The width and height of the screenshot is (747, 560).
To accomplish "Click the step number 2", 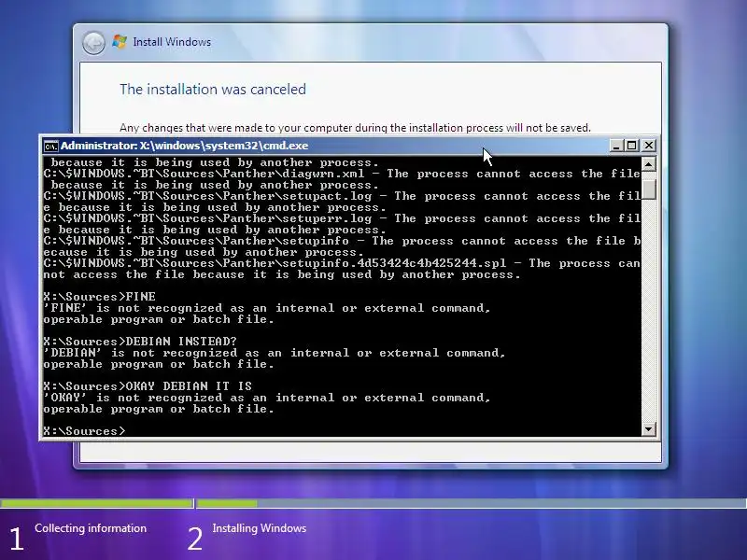I will point(195,539).
